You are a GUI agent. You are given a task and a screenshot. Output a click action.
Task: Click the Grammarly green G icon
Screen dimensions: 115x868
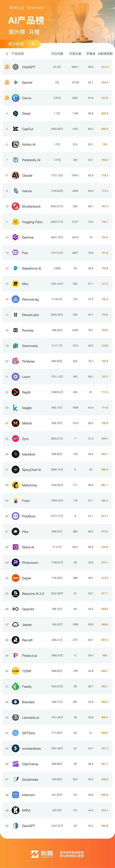(15, 346)
